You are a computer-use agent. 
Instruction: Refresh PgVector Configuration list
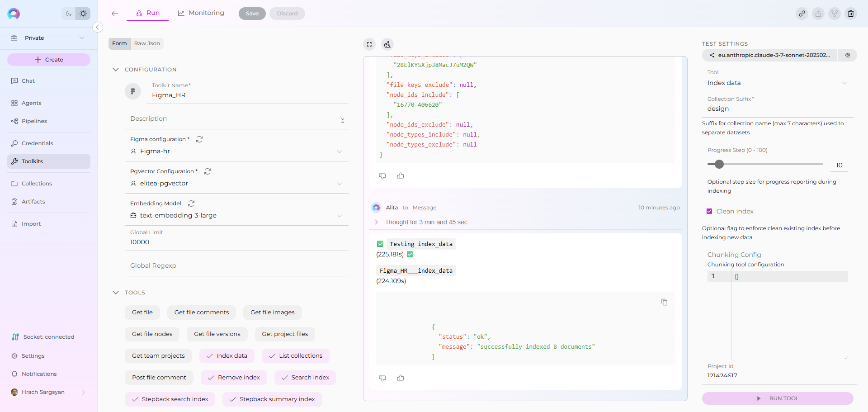pos(208,171)
